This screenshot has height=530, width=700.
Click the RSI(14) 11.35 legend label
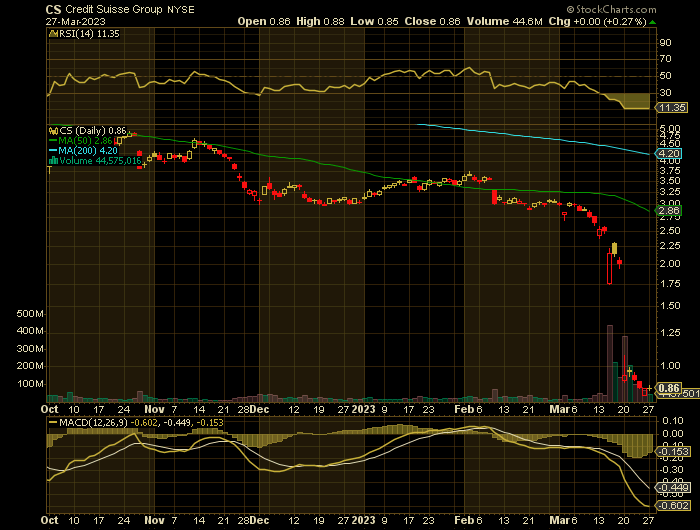pos(89,33)
